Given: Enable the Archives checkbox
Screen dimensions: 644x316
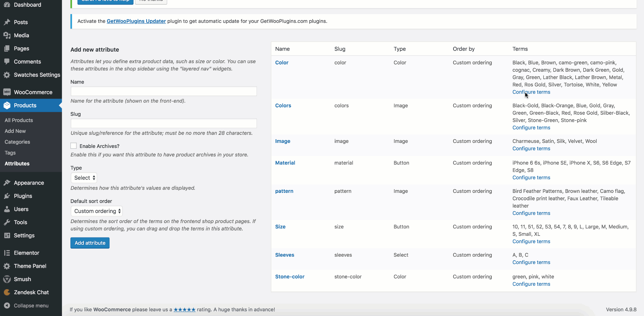Looking at the screenshot, I should click(73, 146).
